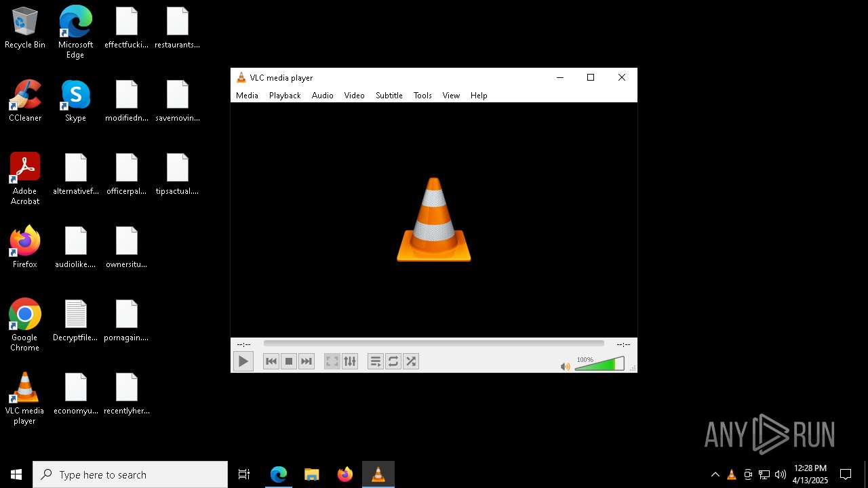Click VLC cone icon in system tray

click(x=732, y=474)
